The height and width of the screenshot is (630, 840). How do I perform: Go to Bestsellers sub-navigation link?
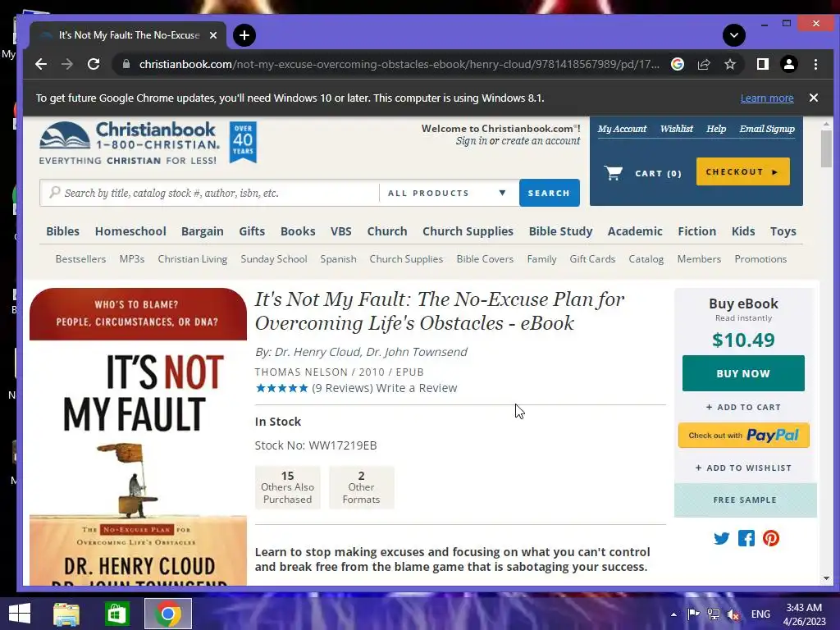coord(80,258)
